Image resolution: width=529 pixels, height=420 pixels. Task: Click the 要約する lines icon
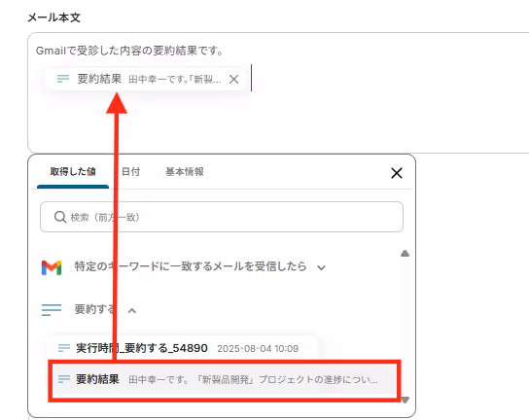tap(52, 310)
